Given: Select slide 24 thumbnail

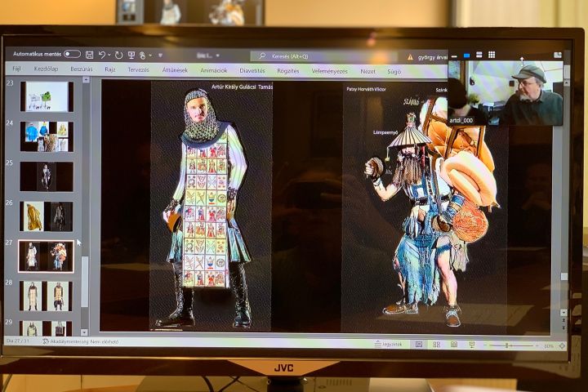Looking at the screenshot, I should [47, 136].
